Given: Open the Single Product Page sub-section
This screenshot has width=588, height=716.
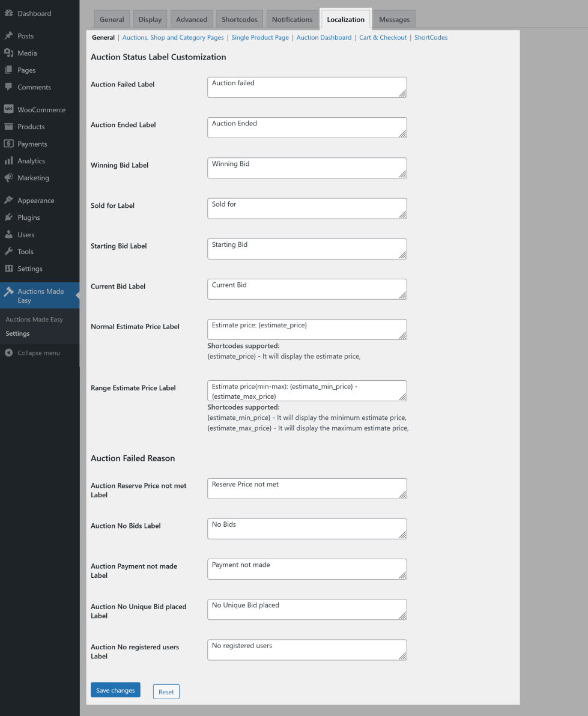Looking at the screenshot, I should coord(260,37).
